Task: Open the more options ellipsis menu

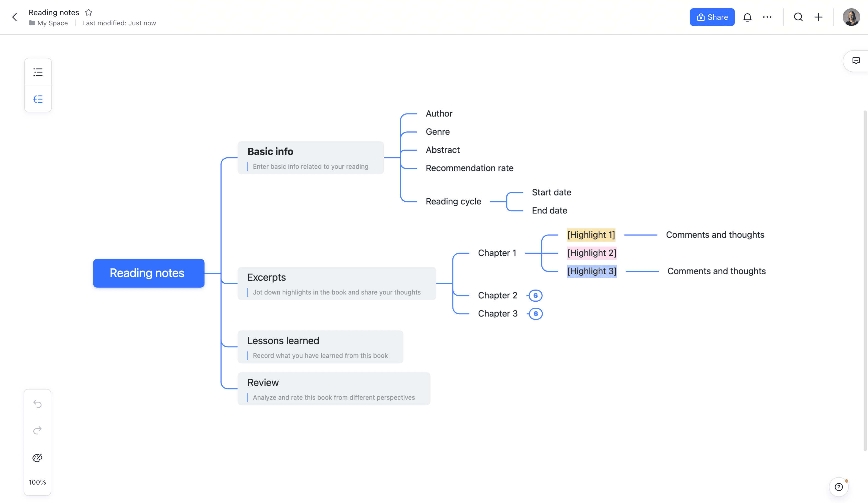Action: (x=767, y=17)
